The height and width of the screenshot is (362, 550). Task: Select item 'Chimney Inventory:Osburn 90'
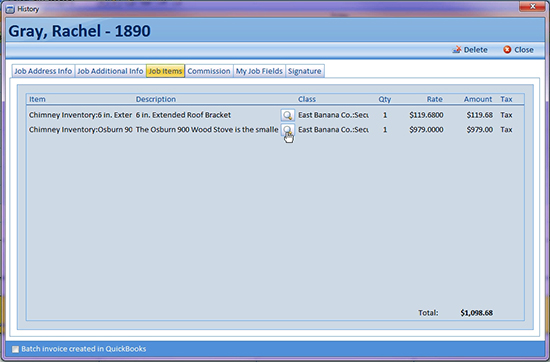click(x=80, y=130)
